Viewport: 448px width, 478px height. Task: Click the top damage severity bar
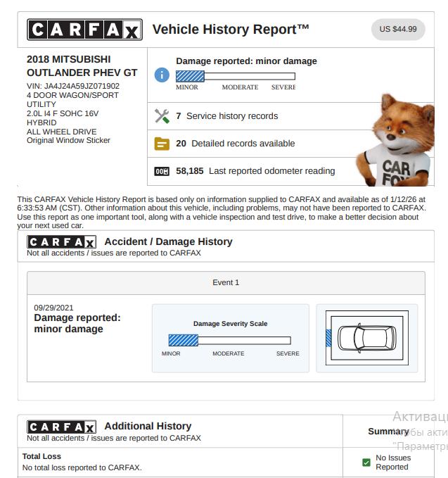(235, 77)
